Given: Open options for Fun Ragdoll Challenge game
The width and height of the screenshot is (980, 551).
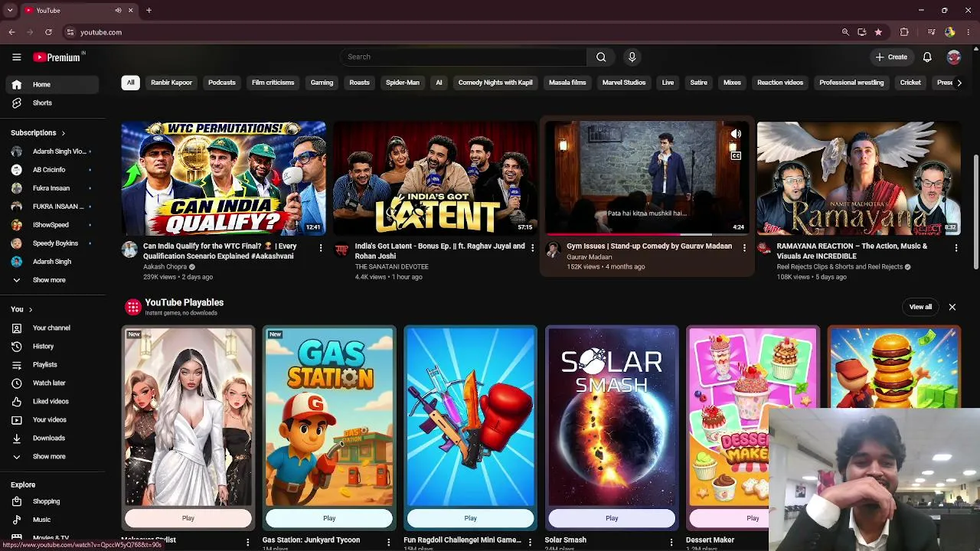Looking at the screenshot, I should (530, 542).
